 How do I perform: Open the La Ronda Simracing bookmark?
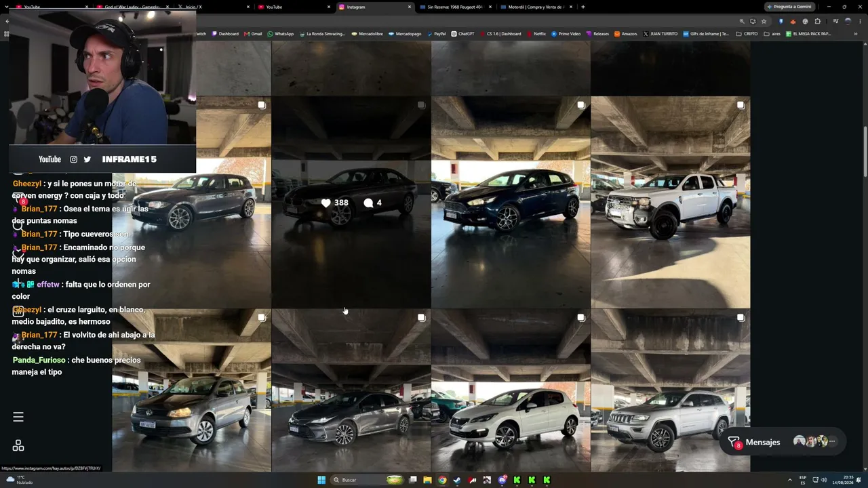click(322, 34)
